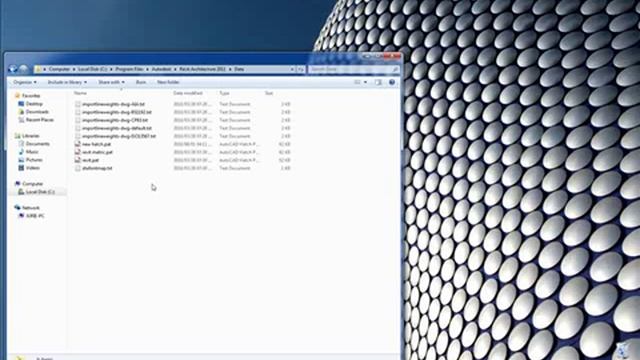Select the Computer icon in navigation pane
Image resolution: width=640 pixels, height=360 pixels.
tap(17, 184)
